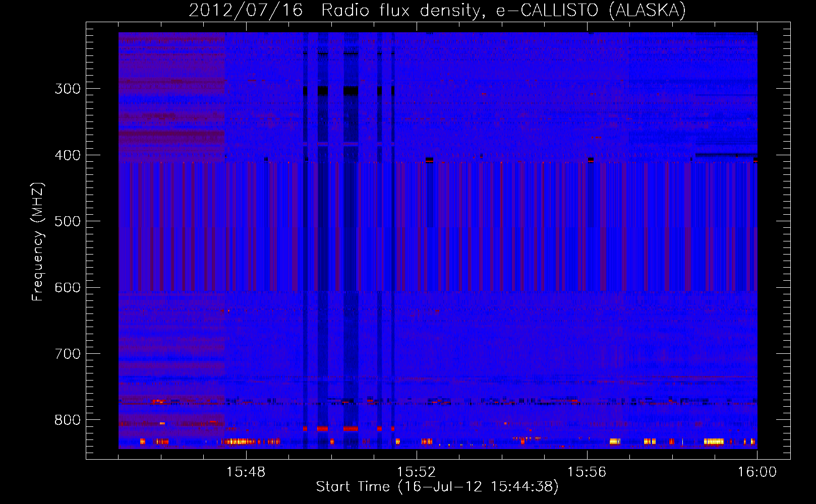Click the date '2012/07/16' in the title
Screen dimensions: 816x504
click(246, 11)
